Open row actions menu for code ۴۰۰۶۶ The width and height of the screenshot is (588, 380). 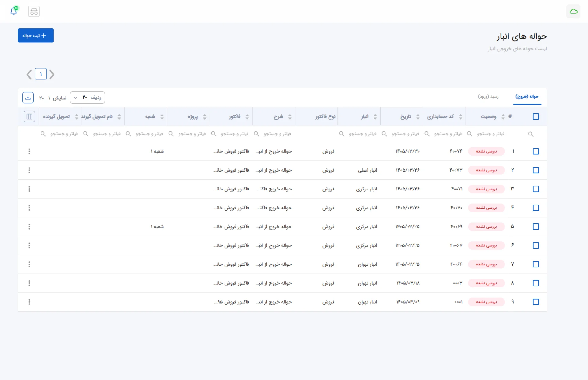tap(29, 264)
